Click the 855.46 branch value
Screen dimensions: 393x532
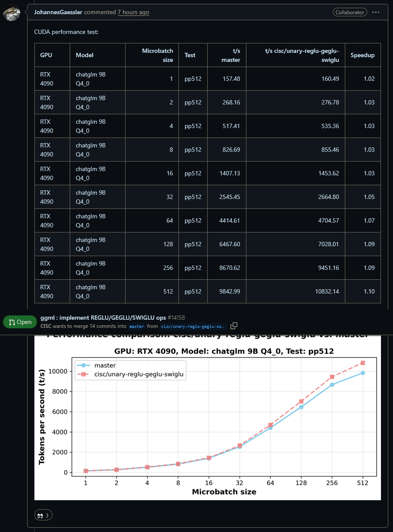pyautogui.click(x=330, y=150)
